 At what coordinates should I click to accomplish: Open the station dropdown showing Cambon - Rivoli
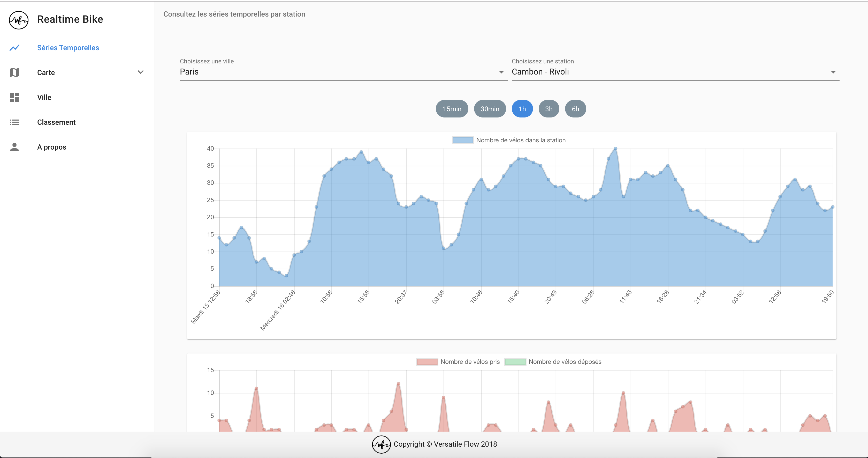click(x=675, y=72)
